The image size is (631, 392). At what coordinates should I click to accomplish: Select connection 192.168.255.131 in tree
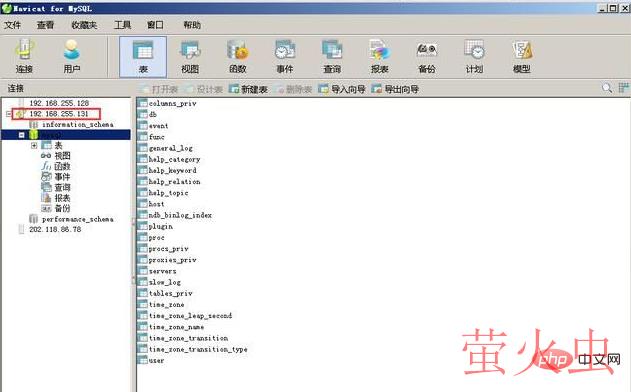pos(59,114)
